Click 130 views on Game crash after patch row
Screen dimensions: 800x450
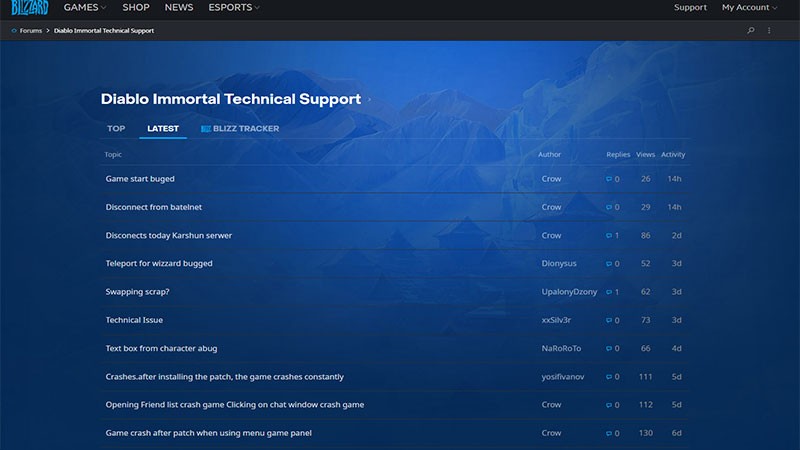click(x=645, y=433)
